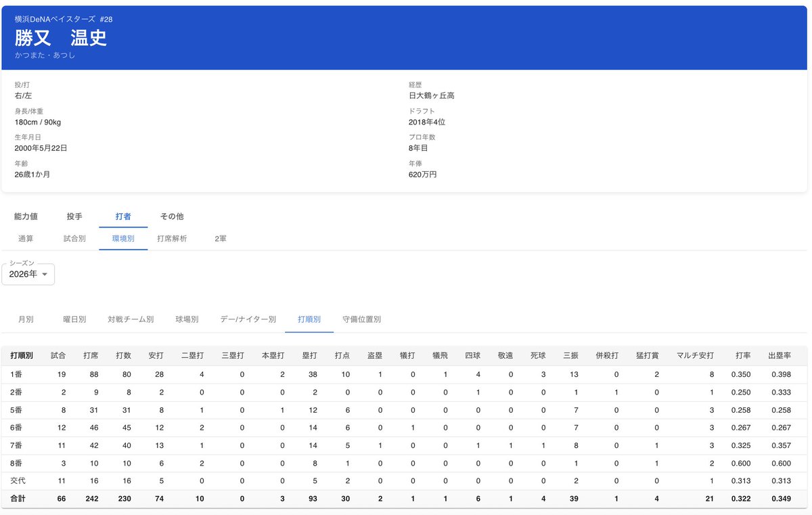
Task: Show stats by 対戦チーム別
Action: click(131, 319)
